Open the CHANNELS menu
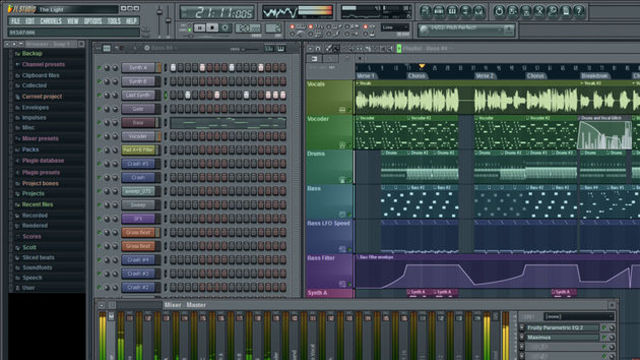Viewport: 640px width, 360px height. (51, 21)
